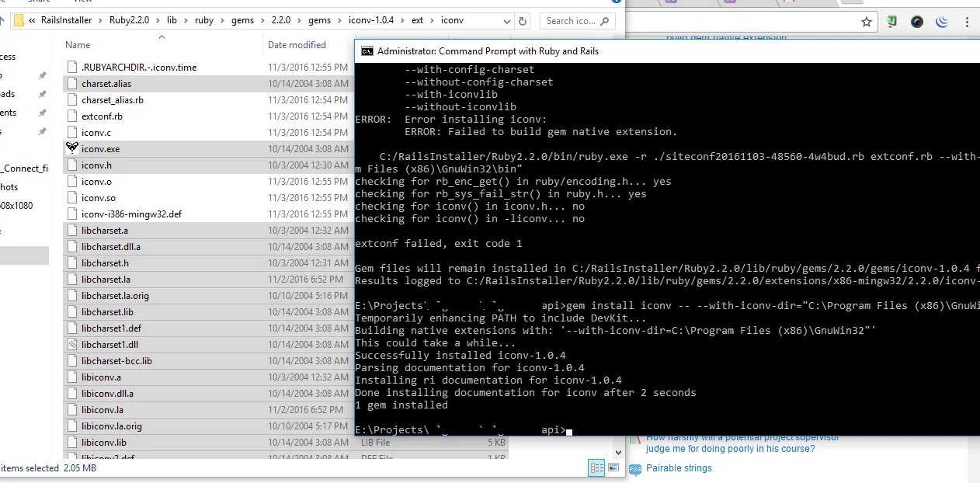Click the file list scroll-down arrow
Image resolution: width=980 pixels, height=483 pixels.
tap(618, 451)
